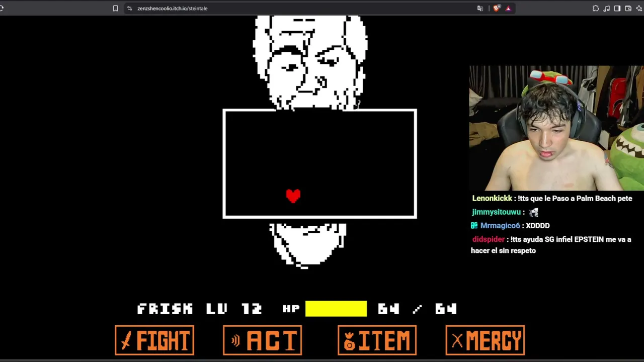Viewport: 644px width, 362px height.
Task: Bookmark this page with the bookmark icon
Action: click(115, 8)
